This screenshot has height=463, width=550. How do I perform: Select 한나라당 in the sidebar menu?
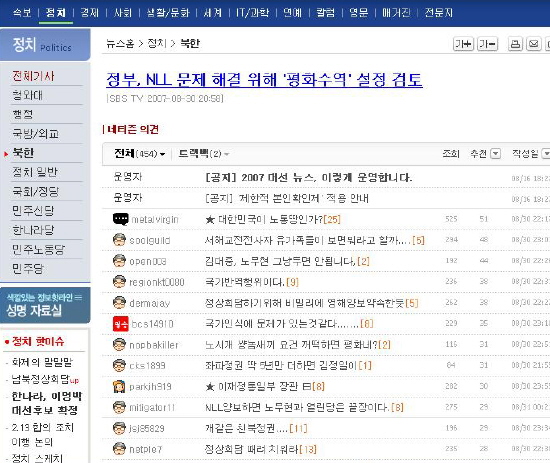coord(33,230)
